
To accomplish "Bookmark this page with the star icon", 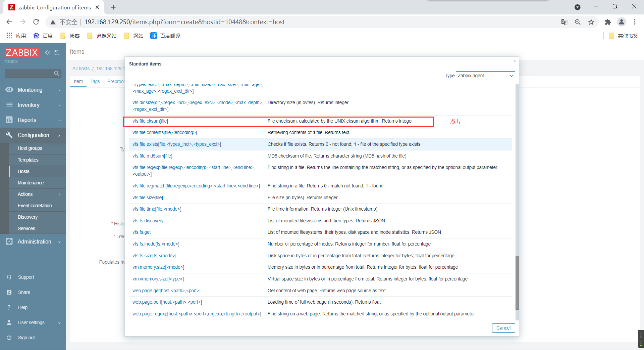I will 591,22.
